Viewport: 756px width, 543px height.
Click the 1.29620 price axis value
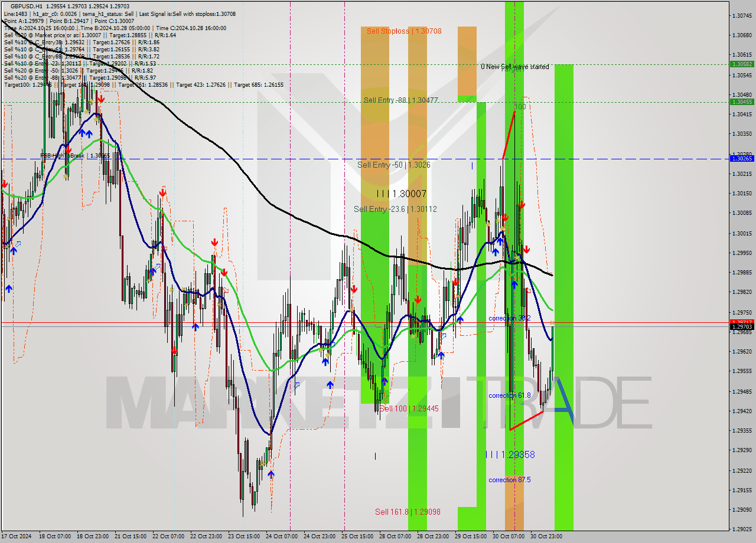click(742, 351)
